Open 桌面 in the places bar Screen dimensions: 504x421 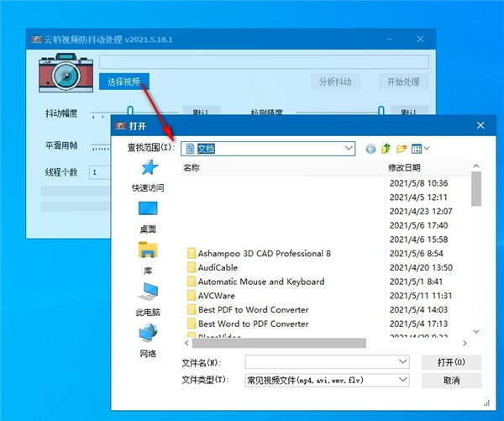click(x=148, y=218)
